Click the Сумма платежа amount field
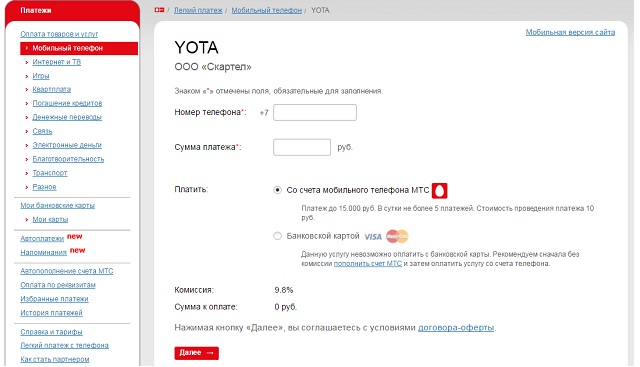Screen dimensions: 640x367 point(302,147)
